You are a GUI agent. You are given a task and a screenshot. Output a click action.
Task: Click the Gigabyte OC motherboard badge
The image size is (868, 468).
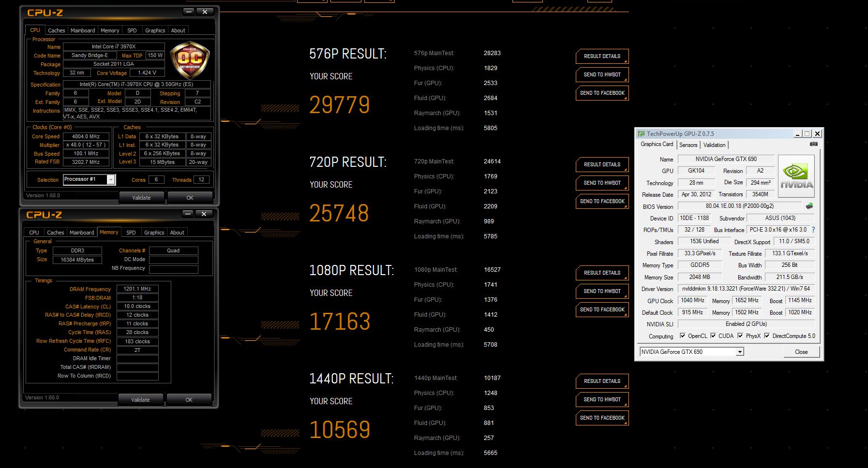click(x=190, y=61)
